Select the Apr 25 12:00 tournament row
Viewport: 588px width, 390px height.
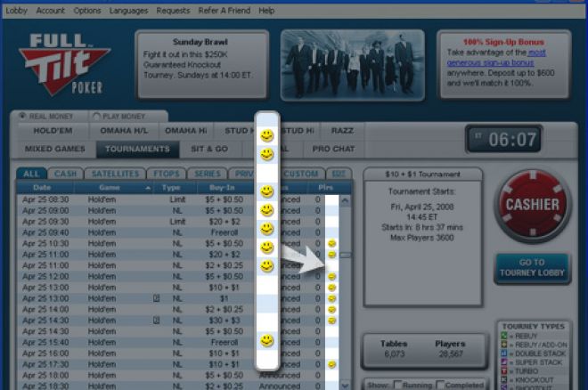[178, 277]
